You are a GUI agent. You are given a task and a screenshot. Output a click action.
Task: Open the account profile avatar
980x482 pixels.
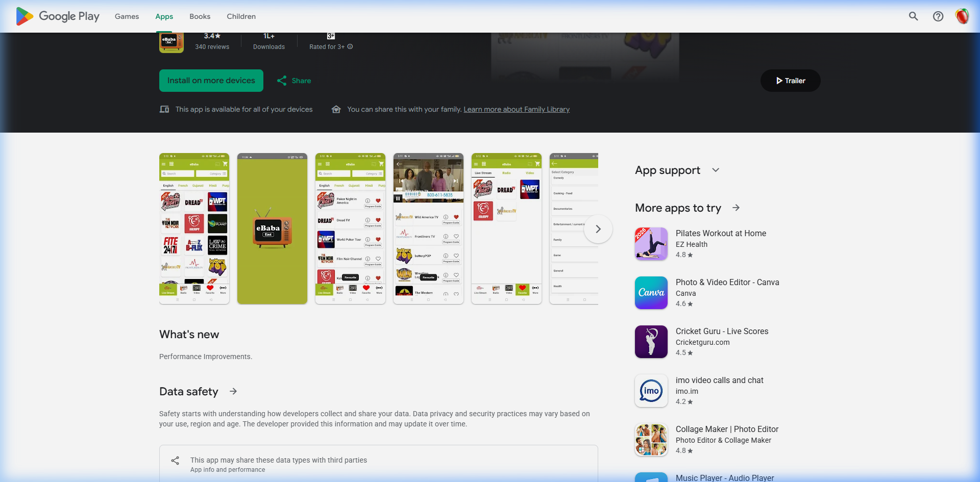962,16
